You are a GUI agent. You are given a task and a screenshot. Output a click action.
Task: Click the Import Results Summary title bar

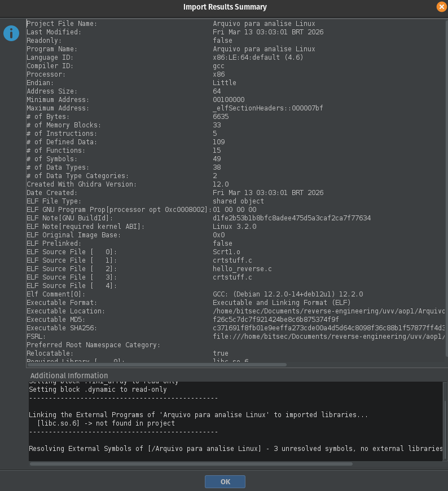pos(224,7)
